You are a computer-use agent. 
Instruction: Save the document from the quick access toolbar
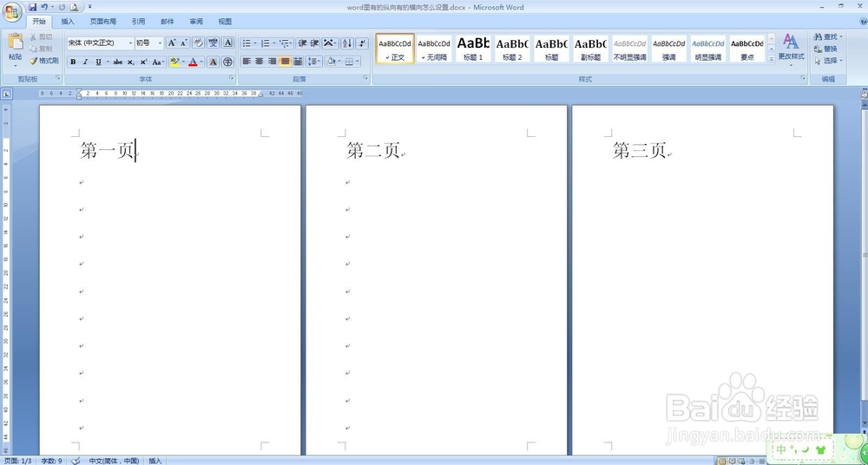tap(33, 7)
